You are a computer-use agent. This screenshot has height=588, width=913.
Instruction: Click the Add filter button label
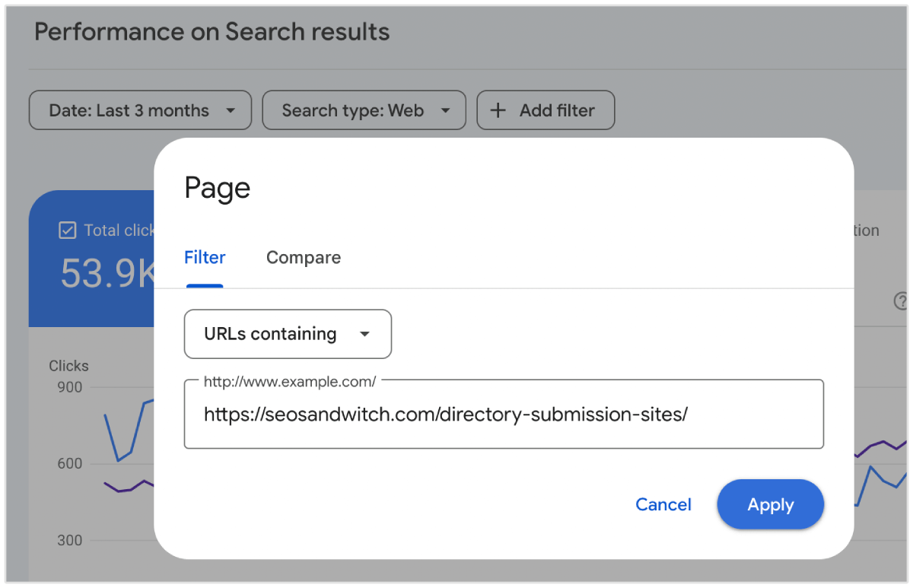coord(557,111)
